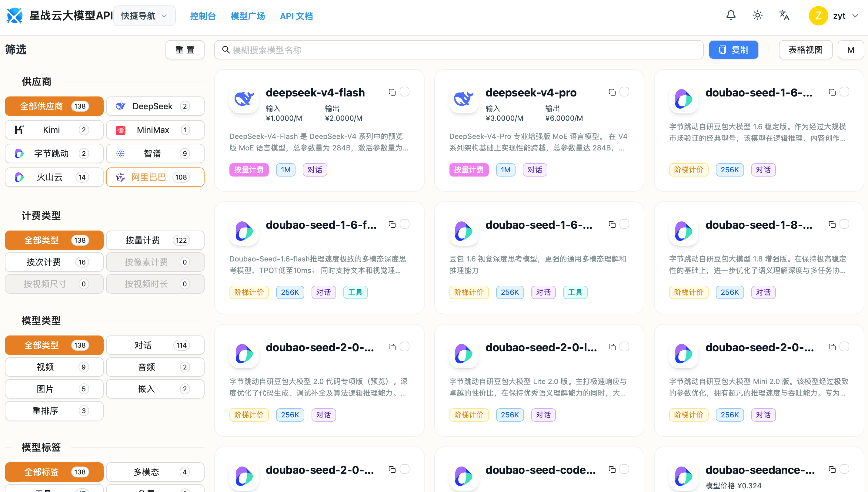868x492 pixels.
Task: Tick the deepseek-v4-pro selection checkbox
Action: tap(624, 92)
